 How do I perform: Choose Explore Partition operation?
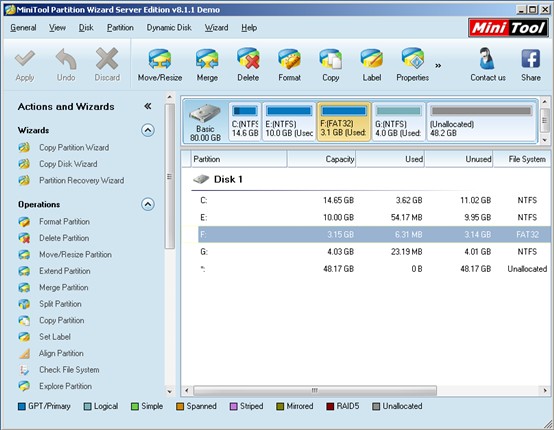pyautogui.click(x=65, y=386)
